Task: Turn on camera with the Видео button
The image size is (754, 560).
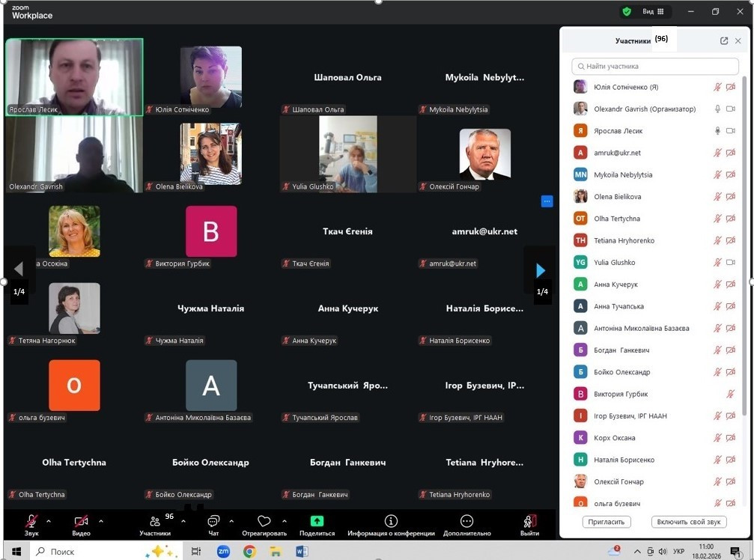Action: [x=81, y=521]
